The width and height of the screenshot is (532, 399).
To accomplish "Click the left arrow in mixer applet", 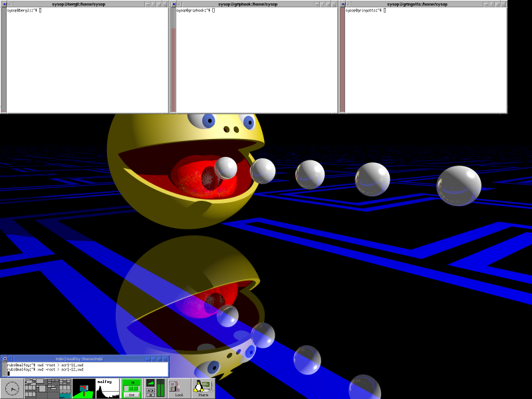I will point(148,390).
